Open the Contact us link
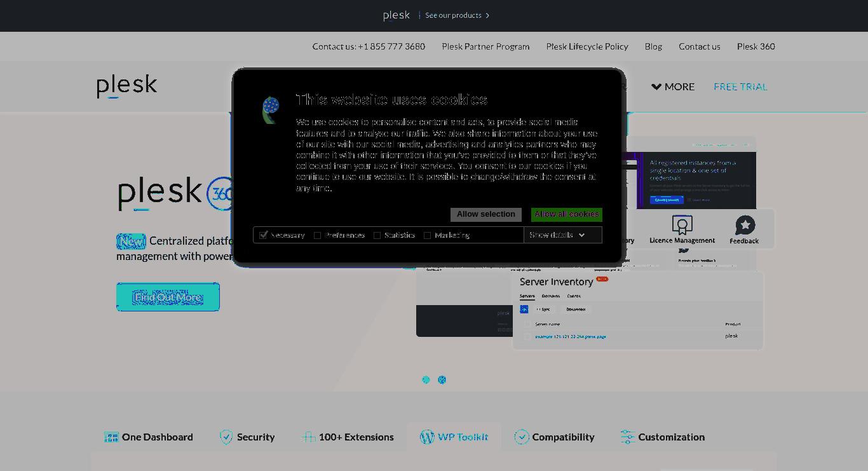The height and width of the screenshot is (471, 868). point(700,46)
